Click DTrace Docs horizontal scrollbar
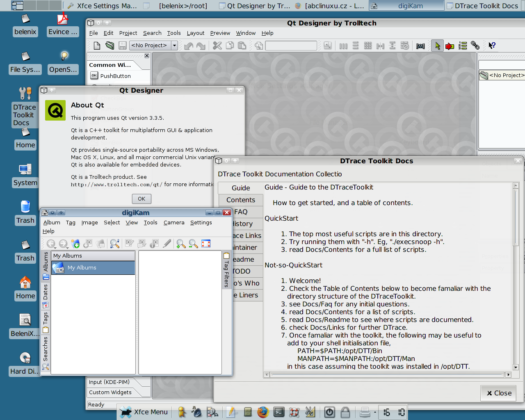Image resolution: width=525 pixels, height=420 pixels. coord(388,374)
